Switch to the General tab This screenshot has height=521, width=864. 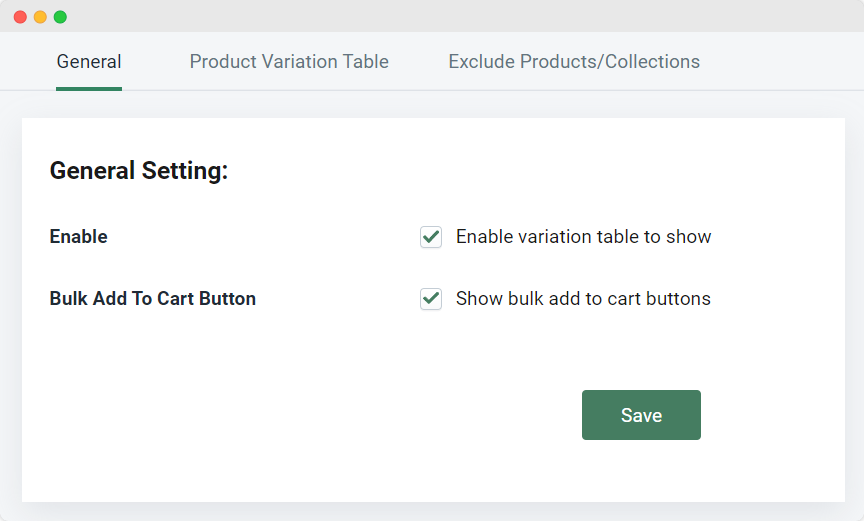(89, 62)
